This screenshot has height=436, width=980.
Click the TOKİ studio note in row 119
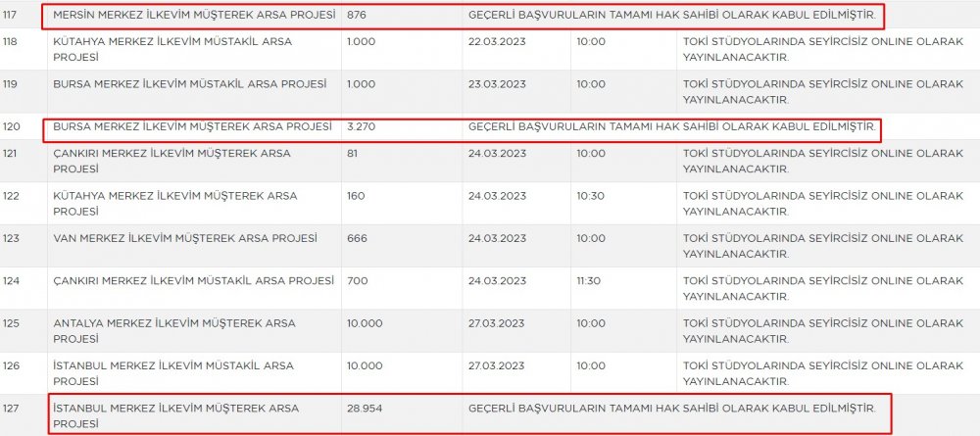[x=823, y=92]
